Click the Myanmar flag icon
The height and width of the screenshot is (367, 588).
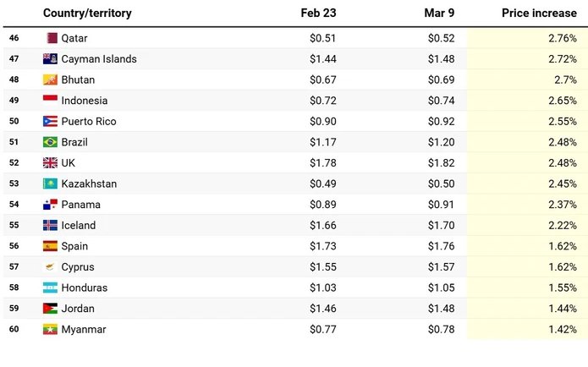[x=51, y=330]
